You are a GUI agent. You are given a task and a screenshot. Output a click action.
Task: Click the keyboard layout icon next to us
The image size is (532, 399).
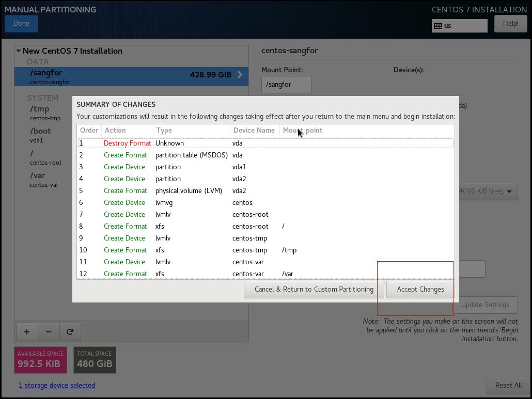[x=438, y=26]
